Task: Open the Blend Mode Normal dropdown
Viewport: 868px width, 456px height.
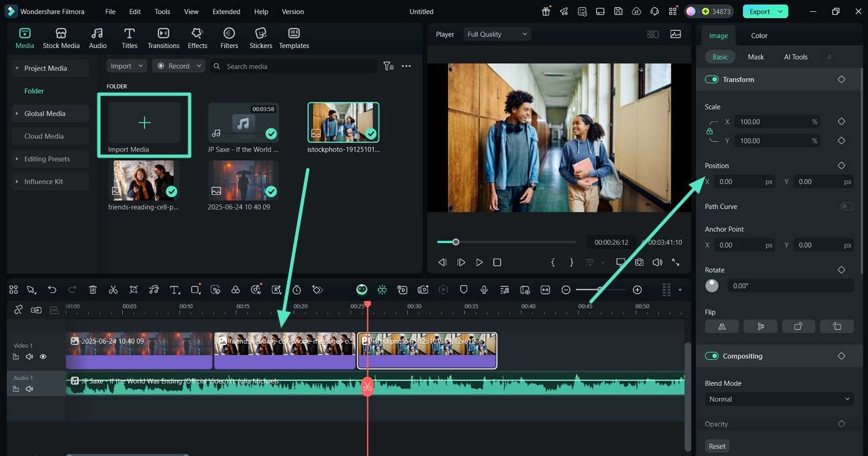Action: (779, 399)
